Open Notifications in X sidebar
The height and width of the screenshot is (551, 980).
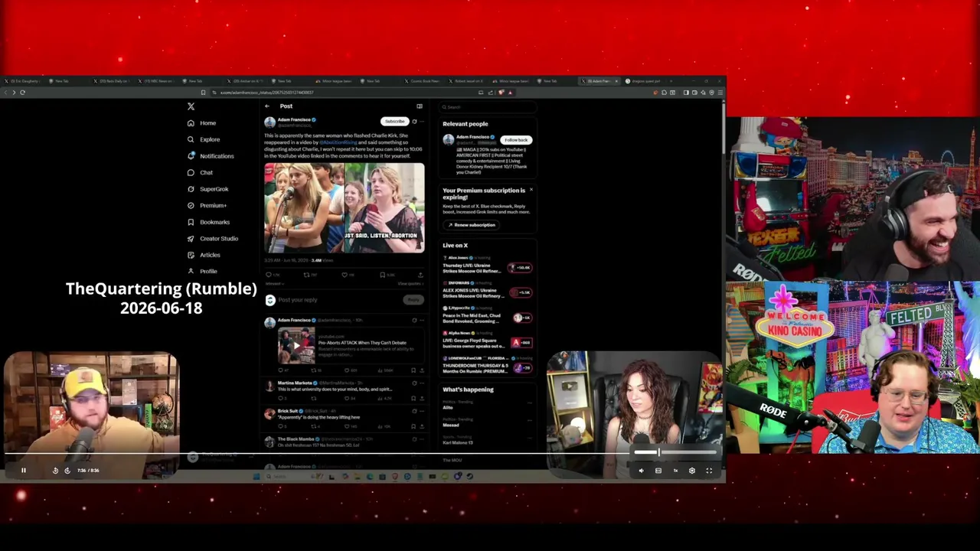pos(211,156)
